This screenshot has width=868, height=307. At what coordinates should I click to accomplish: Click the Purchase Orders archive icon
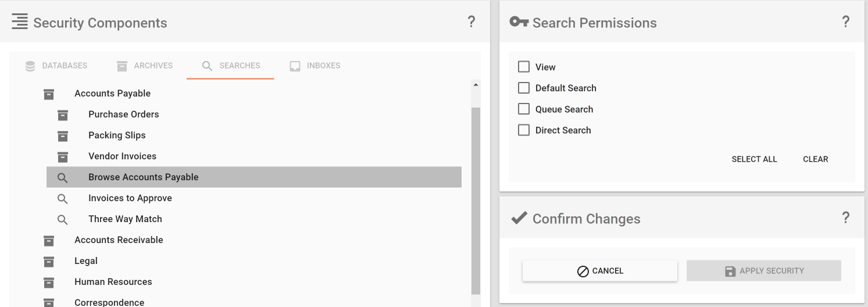pos(63,115)
